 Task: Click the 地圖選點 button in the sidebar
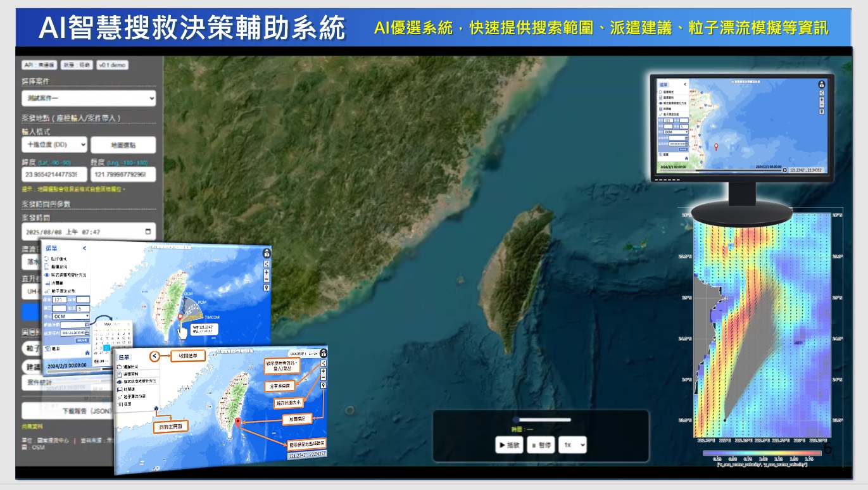[123, 144]
